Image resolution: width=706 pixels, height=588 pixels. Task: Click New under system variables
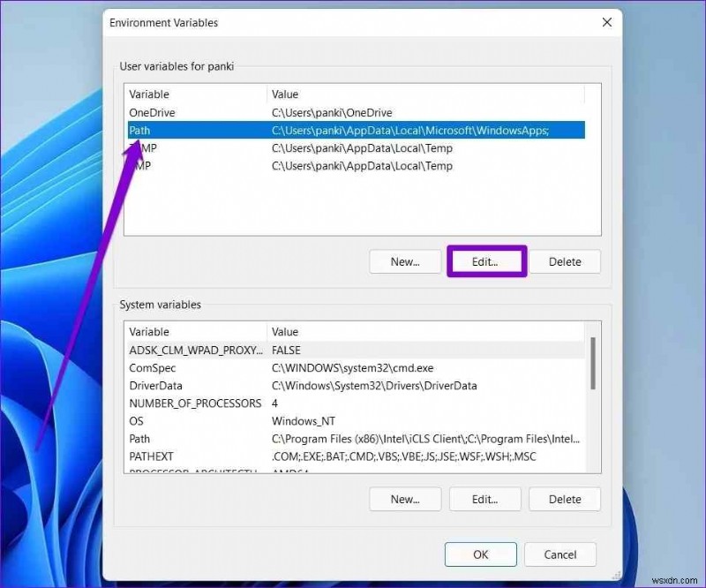pyautogui.click(x=404, y=499)
